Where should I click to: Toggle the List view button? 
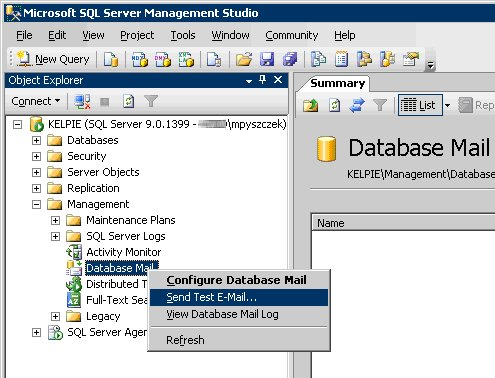pos(420,105)
